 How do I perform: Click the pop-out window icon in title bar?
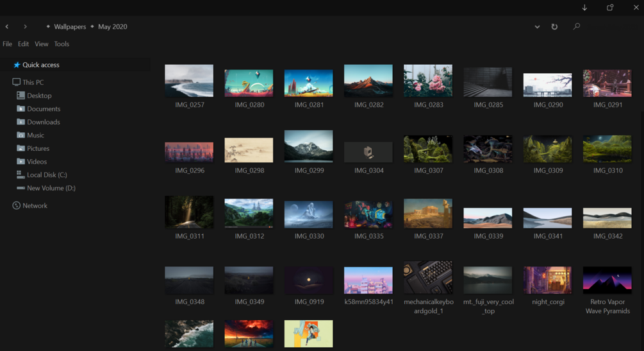[610, 8]
